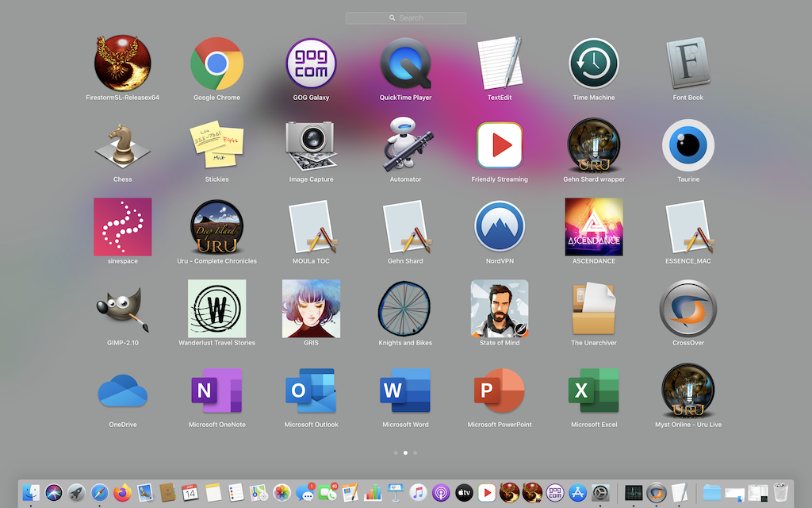Viewport: 812px width, 508px height.
Task: Open FaceTime with 40 badge in Dock
Action: (x=327, y=492)
